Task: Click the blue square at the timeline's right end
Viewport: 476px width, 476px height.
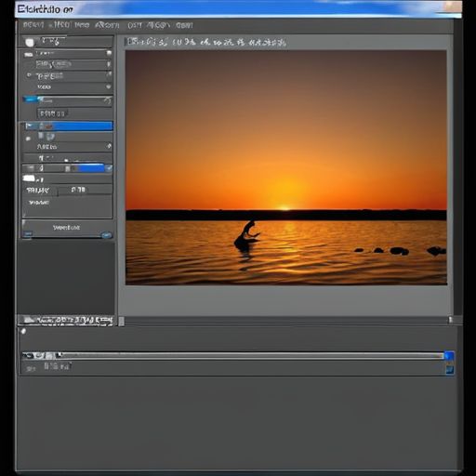Action: click(449, 355)
